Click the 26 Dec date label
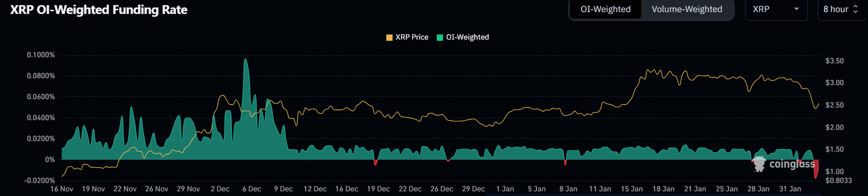 click(441, 189)
